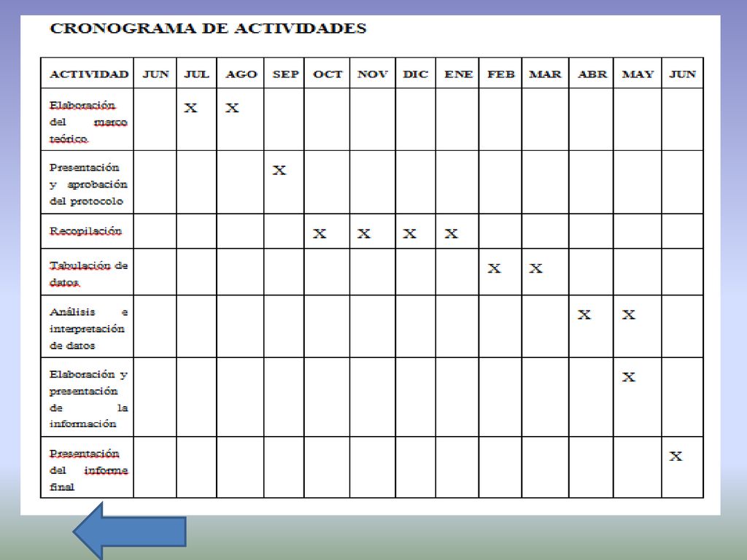Viewport: 747px width, 560px height.
Task: Click the X under JUL for marco teórico
Action: [190, 108]
